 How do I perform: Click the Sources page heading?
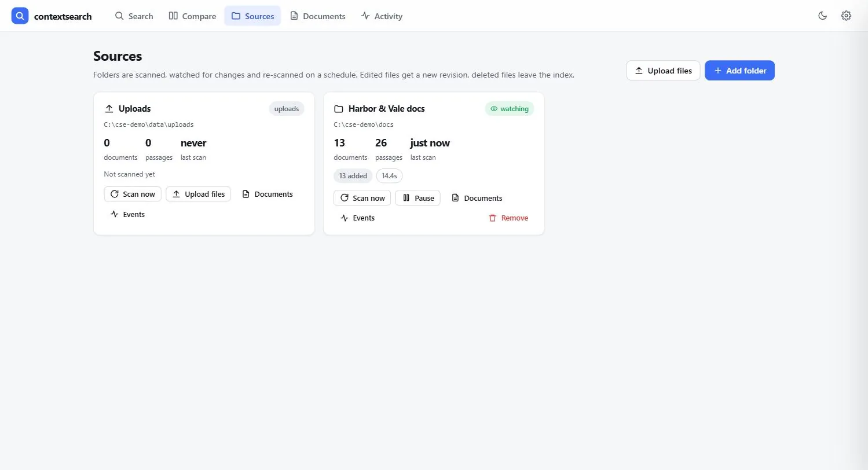118,56
